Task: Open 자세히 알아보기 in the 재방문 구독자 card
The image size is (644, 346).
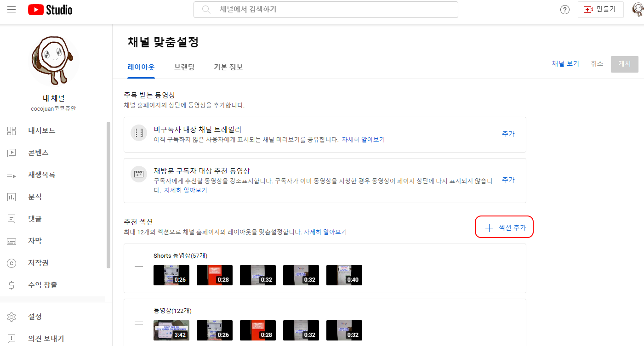Action: click(x=186, y=190)
